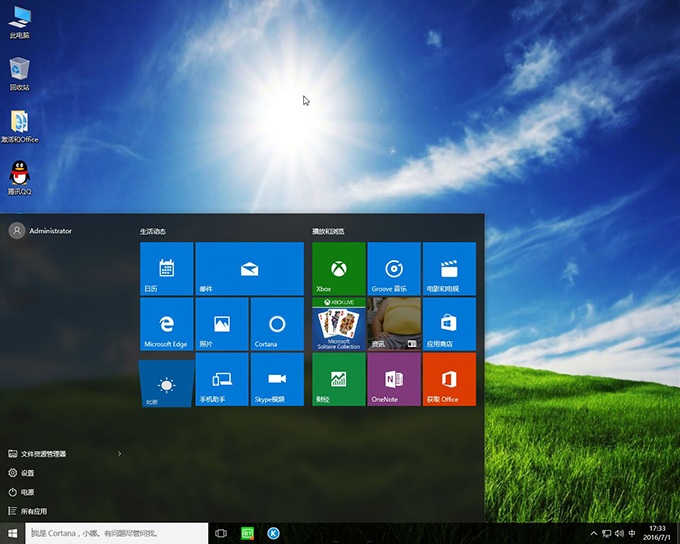
Task: Open the Cortana tile
Action: click(277, 324)
